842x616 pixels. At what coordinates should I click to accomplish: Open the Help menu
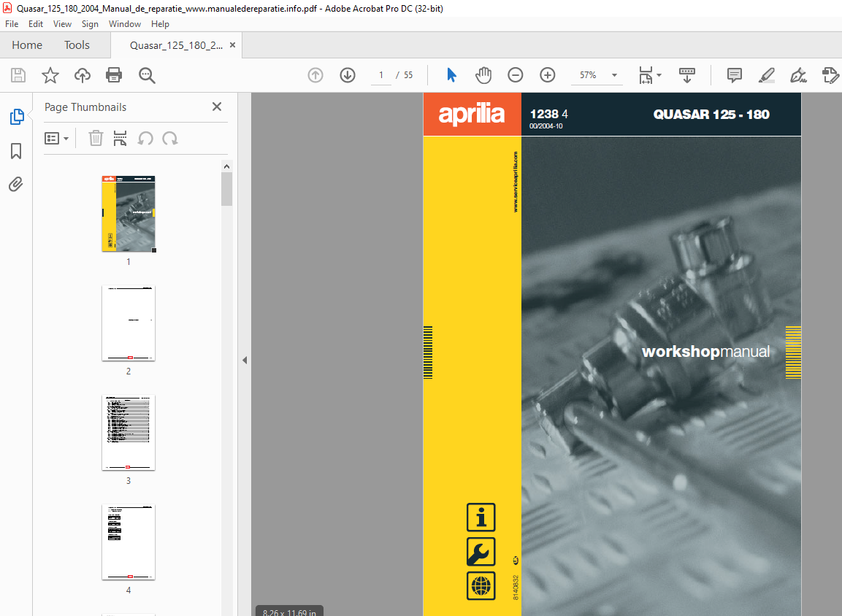tap(160, 23)
